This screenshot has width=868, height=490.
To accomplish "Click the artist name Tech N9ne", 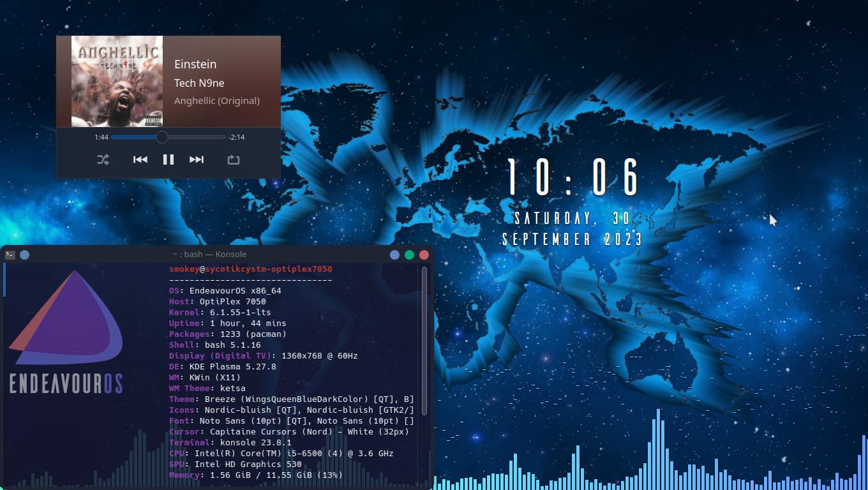I will tap(199, 83).
